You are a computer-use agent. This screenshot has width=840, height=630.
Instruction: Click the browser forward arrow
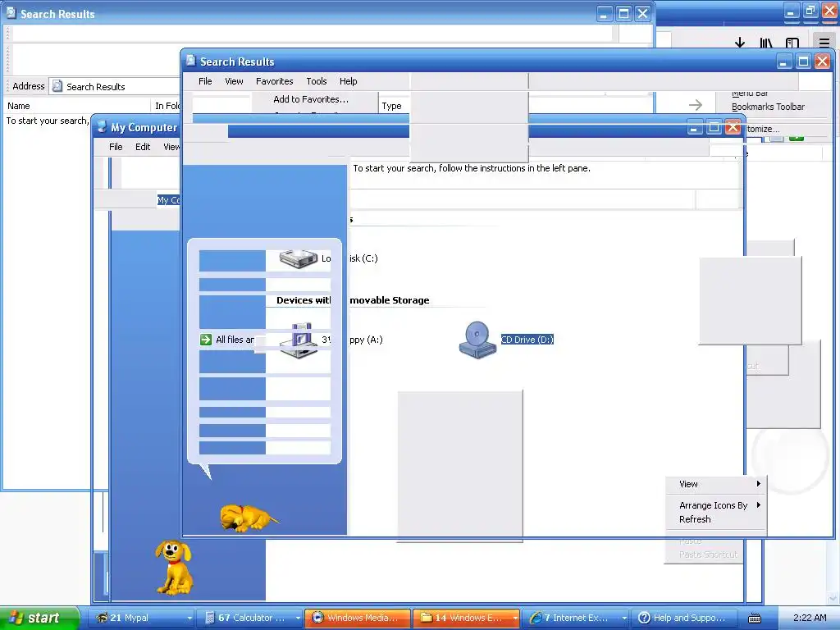696,105
